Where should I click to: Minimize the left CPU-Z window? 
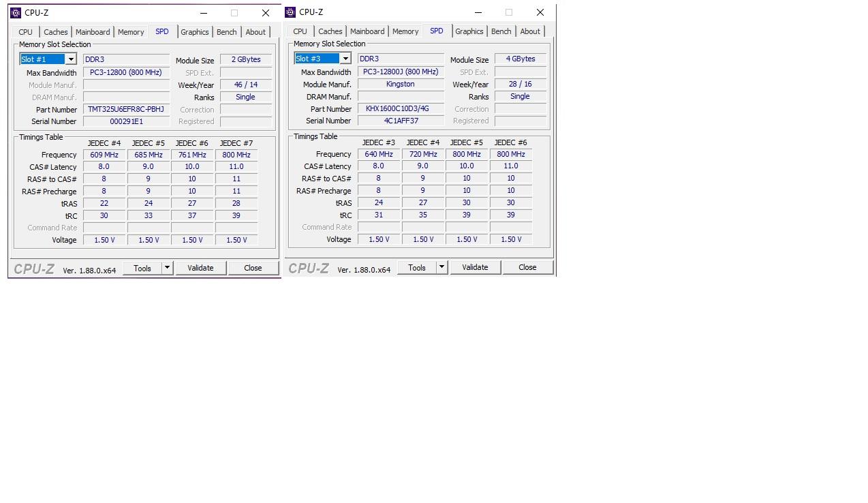[x=204, y=13]
